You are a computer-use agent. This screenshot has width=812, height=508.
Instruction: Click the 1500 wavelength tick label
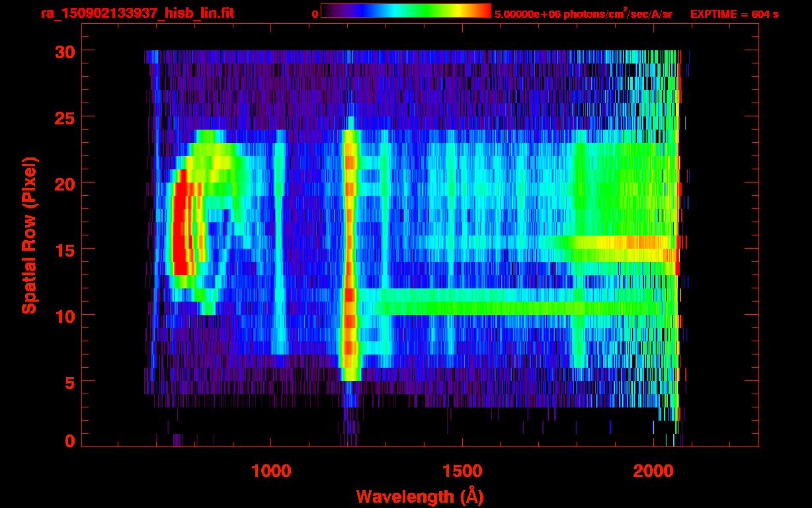point(462,470)
